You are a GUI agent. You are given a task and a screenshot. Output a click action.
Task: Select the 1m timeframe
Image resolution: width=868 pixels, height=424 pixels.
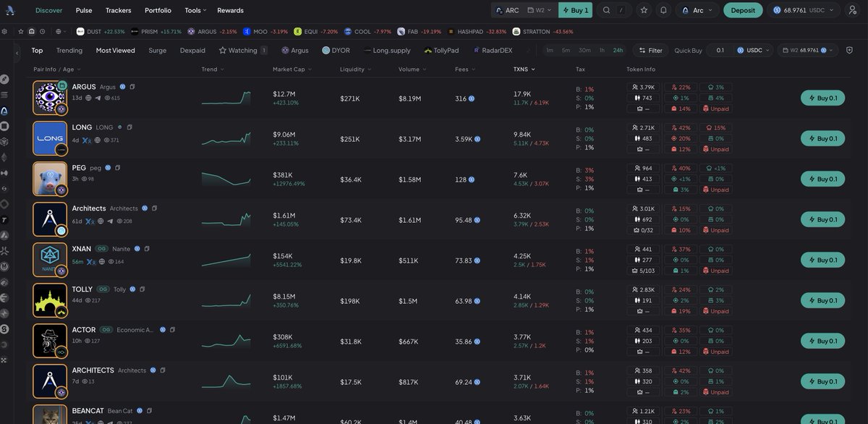tap(550, 51)
